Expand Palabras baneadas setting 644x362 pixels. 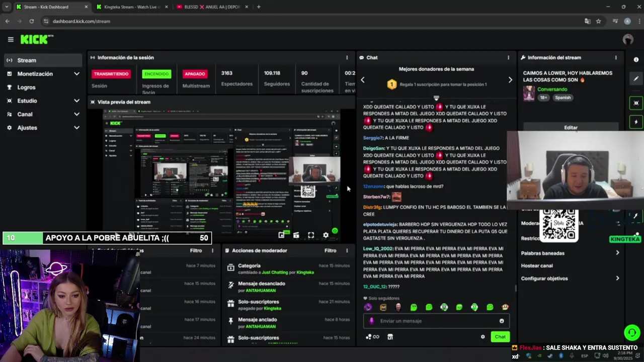pyautogui.click(x=571, y=253)
